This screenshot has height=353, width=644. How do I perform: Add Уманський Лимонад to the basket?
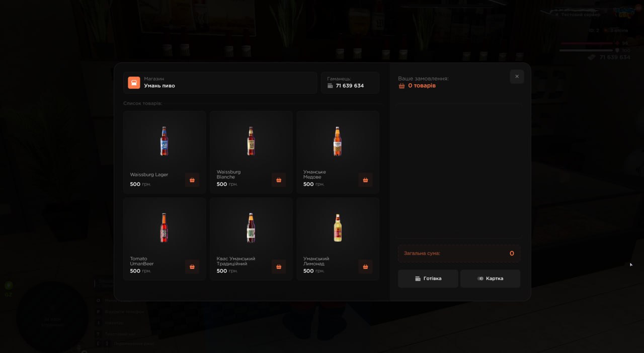[365, 266]
